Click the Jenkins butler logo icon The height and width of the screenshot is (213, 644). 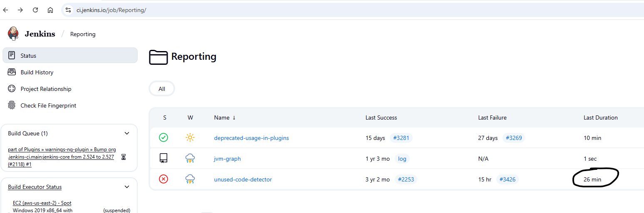(x=13, y=34)
